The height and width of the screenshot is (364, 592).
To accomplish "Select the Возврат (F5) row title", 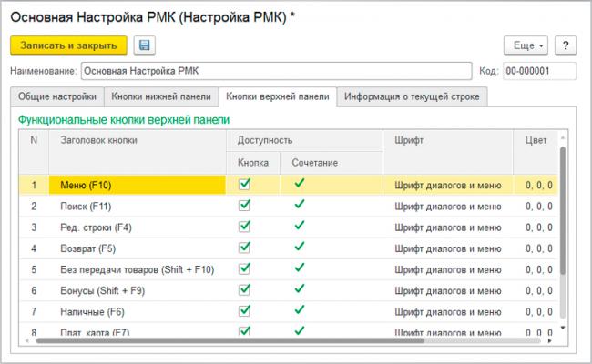I will [x=88, y=248].
